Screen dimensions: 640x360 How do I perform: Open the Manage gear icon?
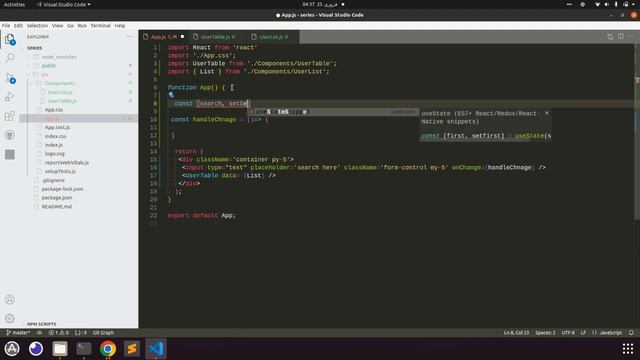pyautogui.click(x=10, y=318)
